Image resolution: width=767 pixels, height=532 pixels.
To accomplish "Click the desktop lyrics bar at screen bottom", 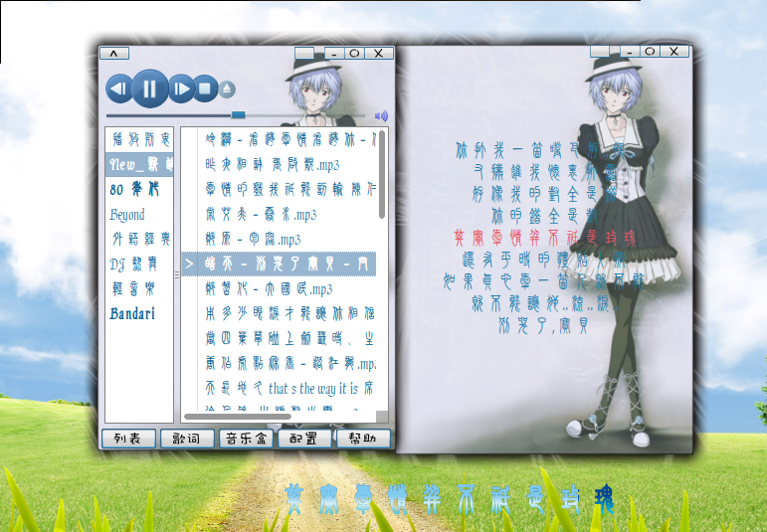I will tap(449, 500).
